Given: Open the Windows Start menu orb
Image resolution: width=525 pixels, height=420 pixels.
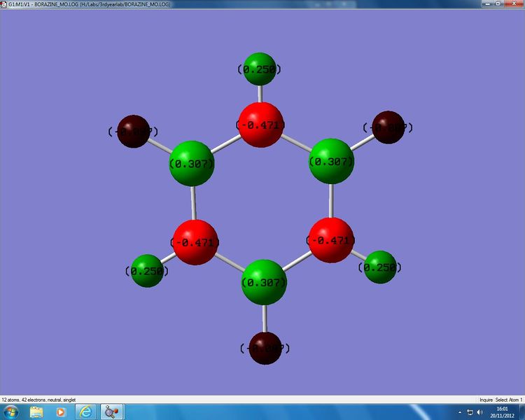Looking at the screenshot, I should (x=10, y=412).
